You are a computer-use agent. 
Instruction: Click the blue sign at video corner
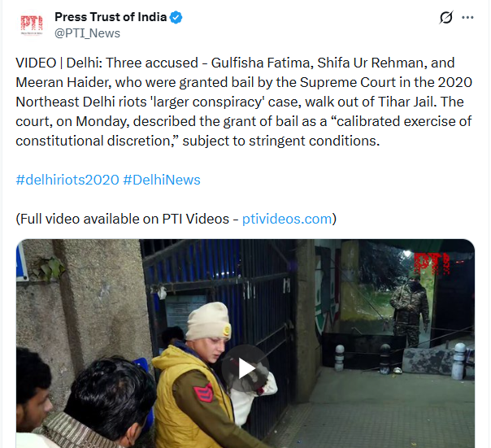22,263
